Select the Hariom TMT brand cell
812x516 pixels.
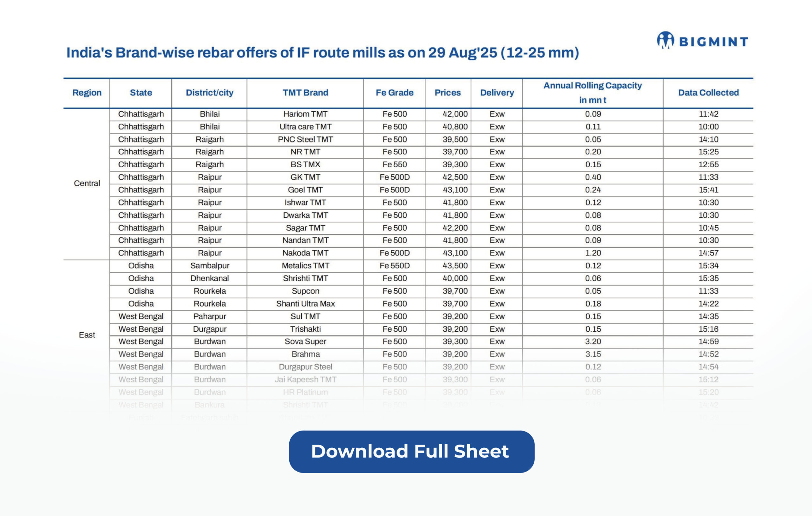click(x=305, y=114)
